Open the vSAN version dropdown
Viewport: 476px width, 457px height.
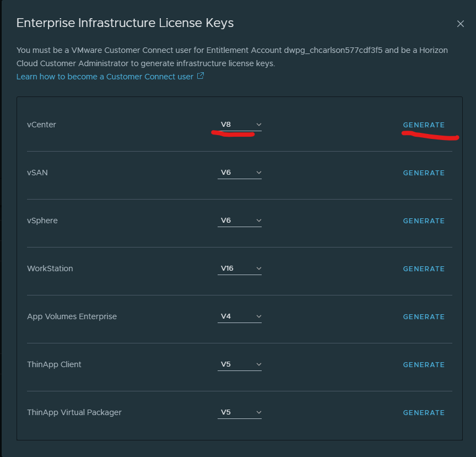coord(240,173)
